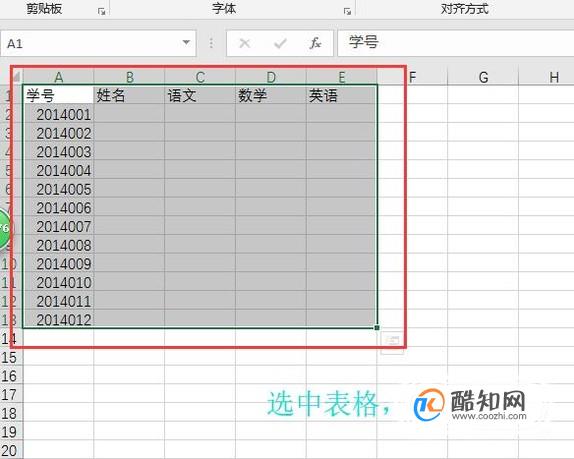Expand the Name Box dropdown arrow

pyautogui.click(x=186, y=43)
